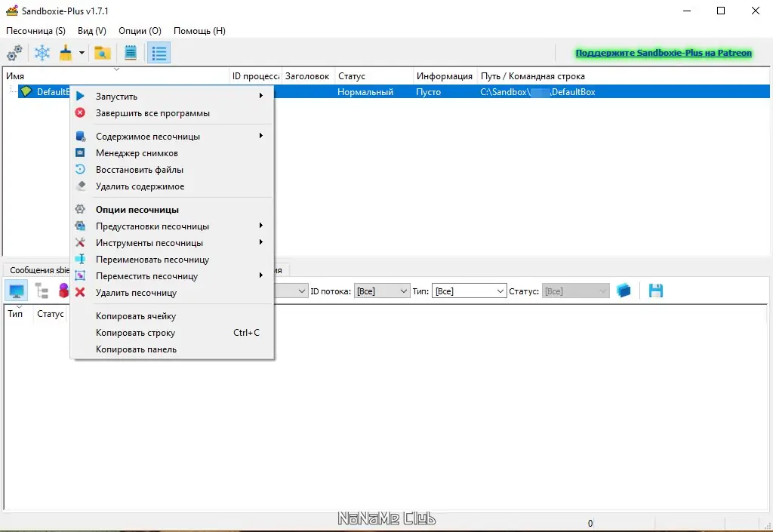
Task: Click the eraser icon beside Удалить содержимое
Action: [x=80, y=186]
